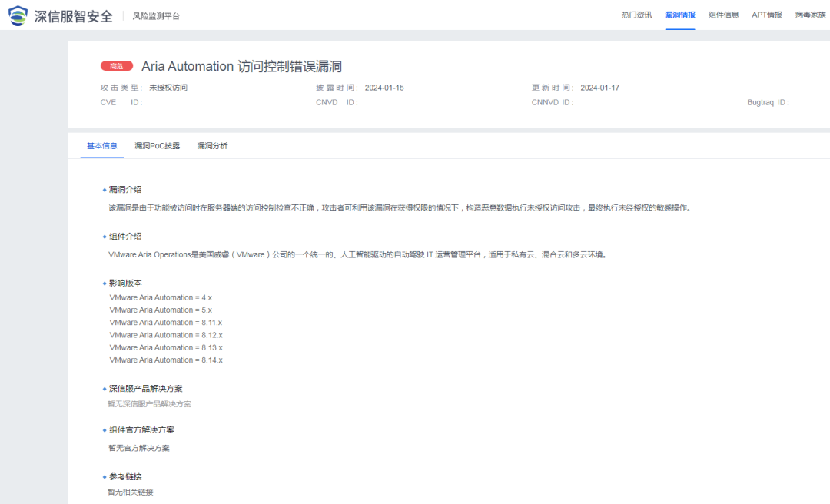Image resolution: width=830 pixels, height=504 pixels.
Task: Click the 风险监测平台 platform label
Action: (155, 16)
